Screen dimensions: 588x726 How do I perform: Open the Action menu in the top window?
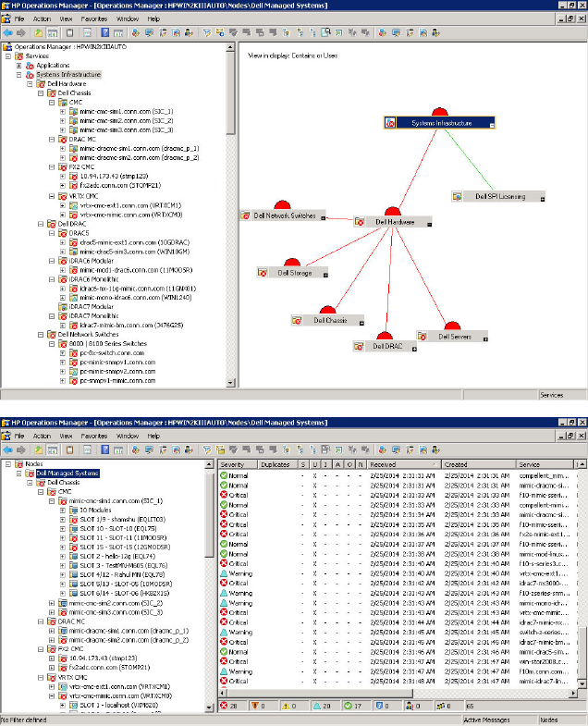click(42, 19)
